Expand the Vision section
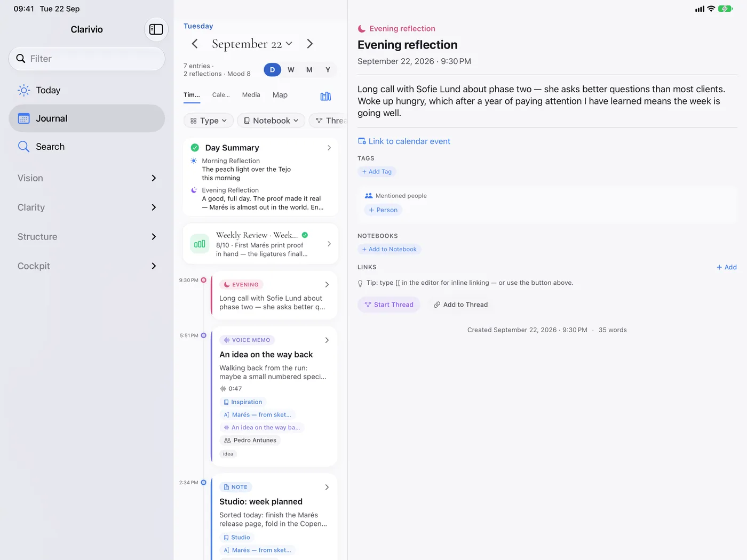This screenshot has height=560, width=747. click(x=87, y=178)
